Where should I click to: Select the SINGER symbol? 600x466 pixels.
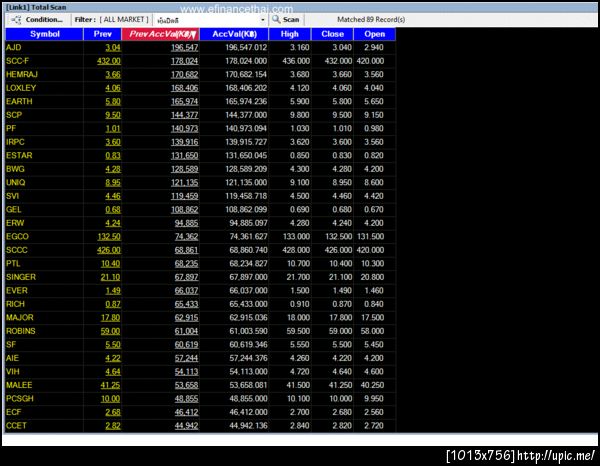click(x=21, y=277)
